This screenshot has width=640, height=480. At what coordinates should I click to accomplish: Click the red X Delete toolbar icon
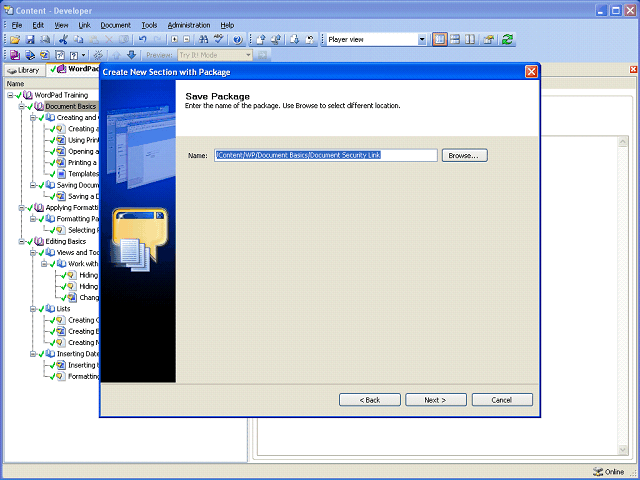[109, 40]
